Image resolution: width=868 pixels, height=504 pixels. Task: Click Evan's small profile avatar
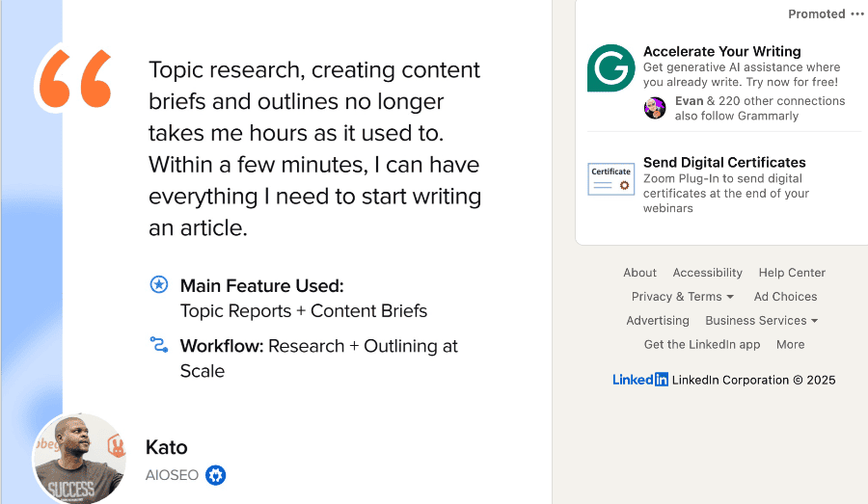pos(655,108)
